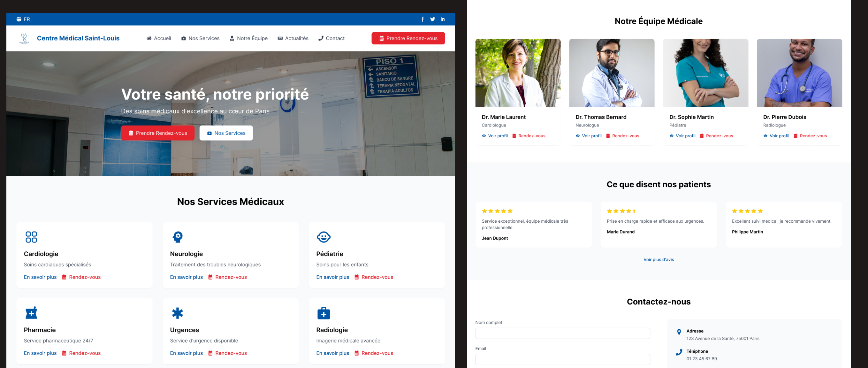
Task: Click the Pédiatrie baby face icon
Action: coord(324,237)
